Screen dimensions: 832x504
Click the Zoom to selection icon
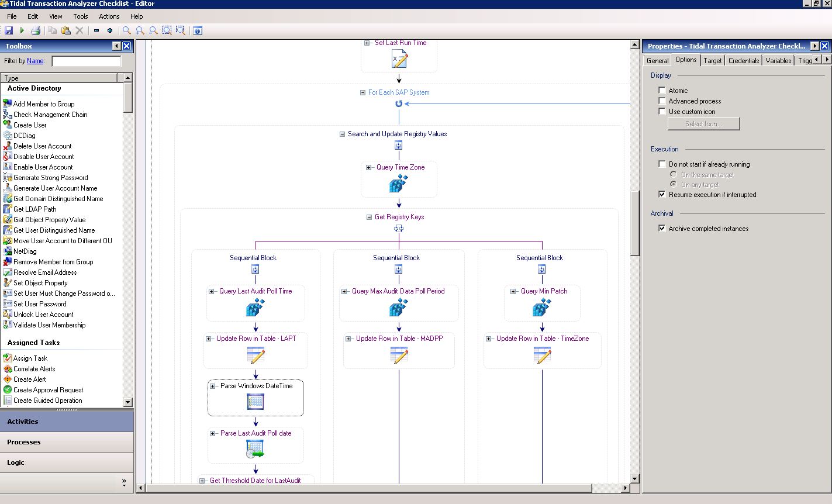(x=181, y=30)
